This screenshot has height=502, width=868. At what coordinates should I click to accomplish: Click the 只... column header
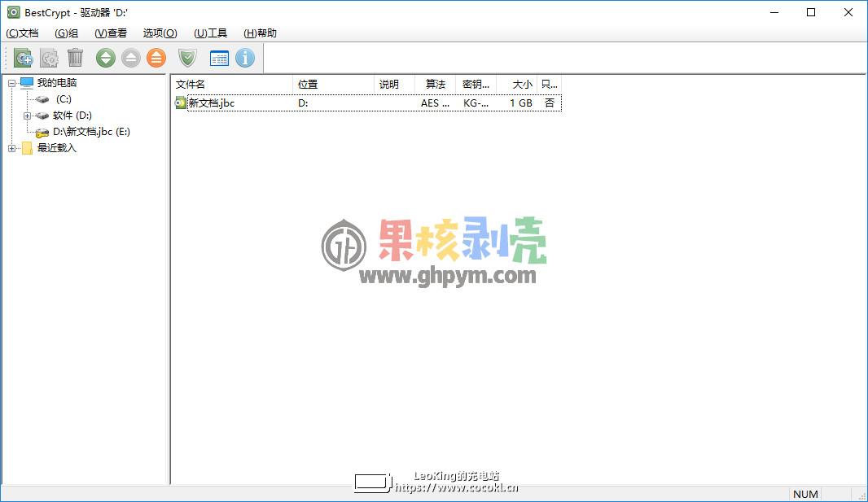coord(549,85)
